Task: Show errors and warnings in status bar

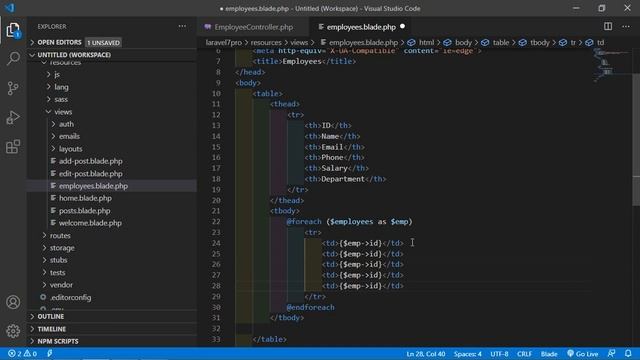Action: click(22, 354)
